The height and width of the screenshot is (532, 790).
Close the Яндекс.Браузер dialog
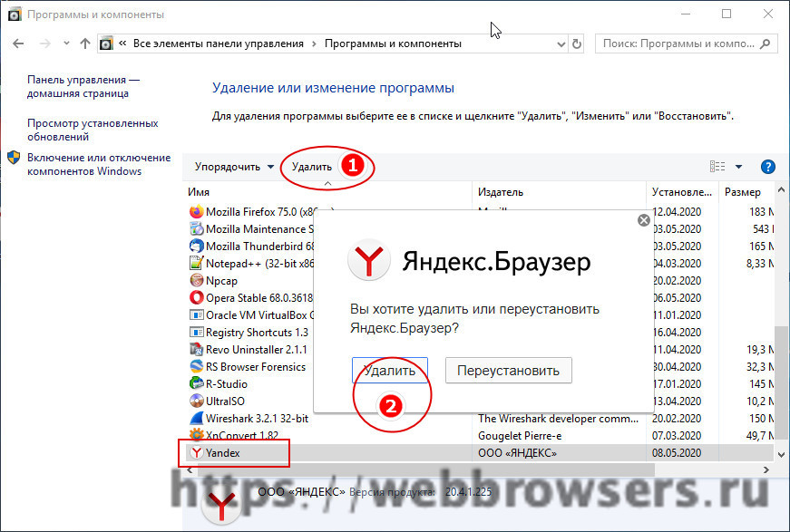643,220
